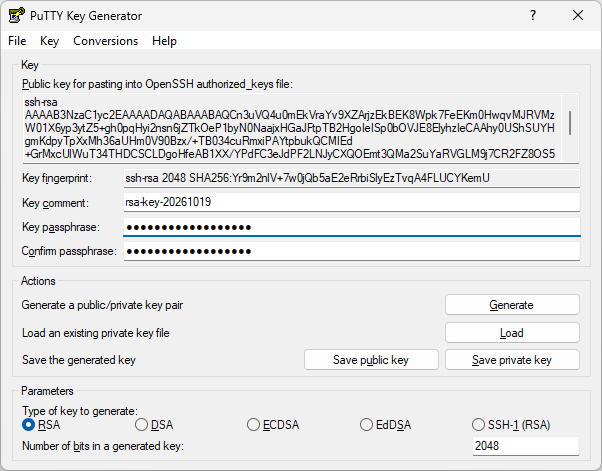The width and height of the screenshot is (602, 471).
Task: Click 'Load an existing private key file' text
Action: click(x=96, y=333)
